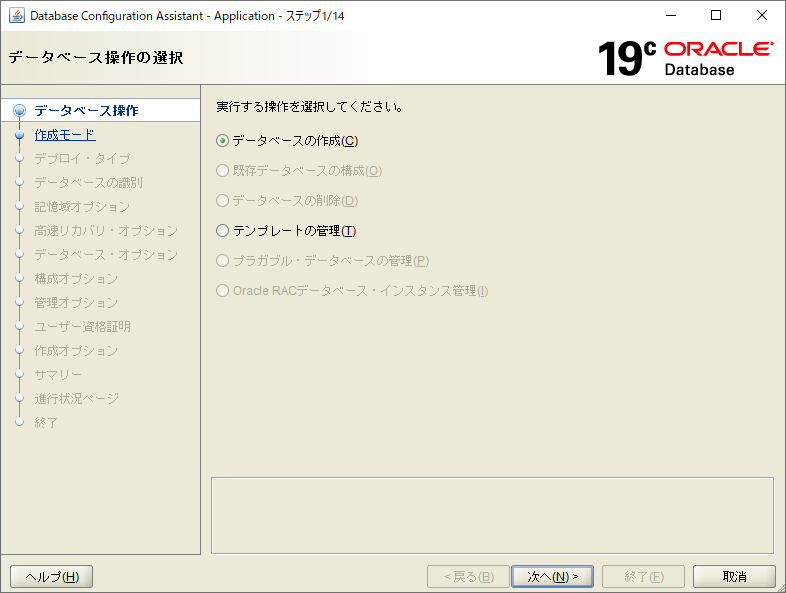Select データベースの作成(C) radio button
This screenshot has height=593, width=786.
pos(287,141)
